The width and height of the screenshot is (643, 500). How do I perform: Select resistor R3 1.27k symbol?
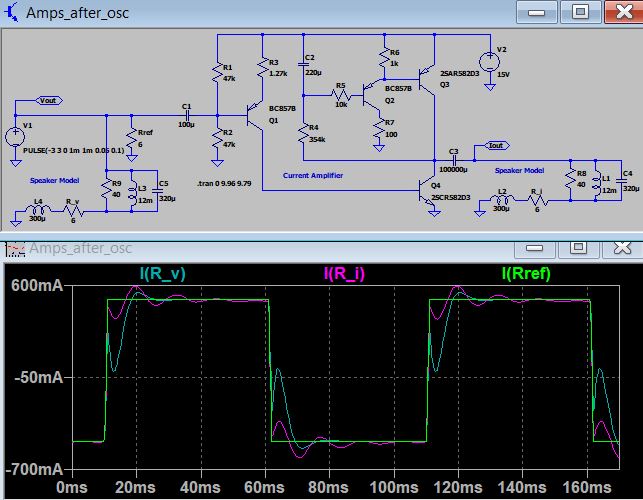[x=263, y=68]
